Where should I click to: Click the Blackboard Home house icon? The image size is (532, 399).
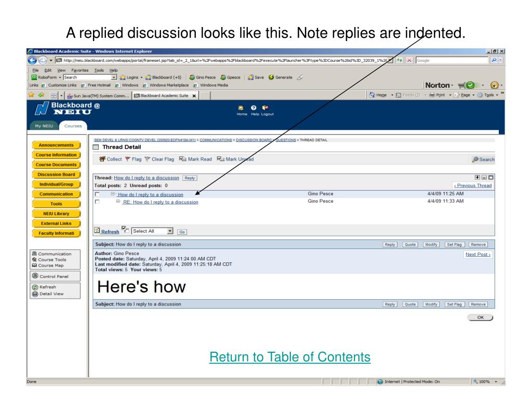(x=241, y=108)
